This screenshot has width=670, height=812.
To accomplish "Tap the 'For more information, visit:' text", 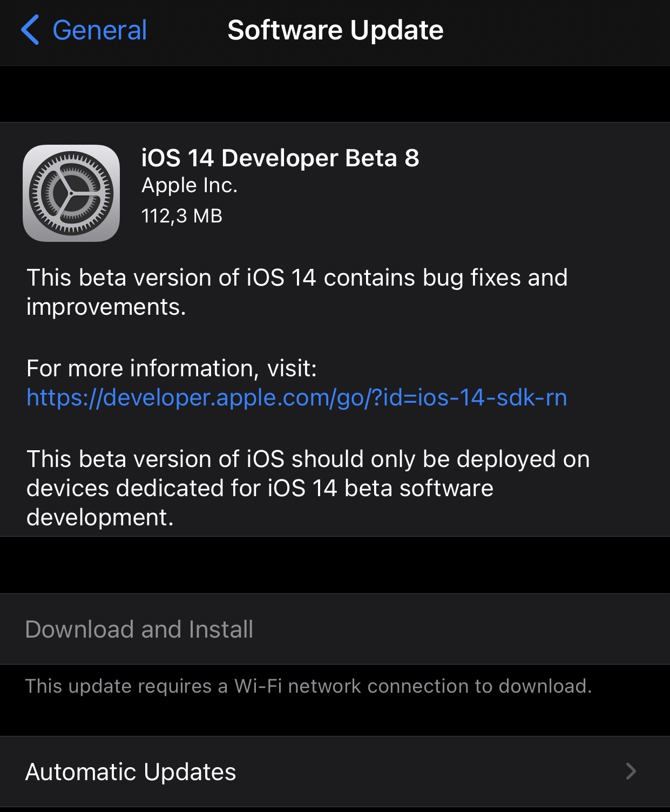I will (172, 368).
